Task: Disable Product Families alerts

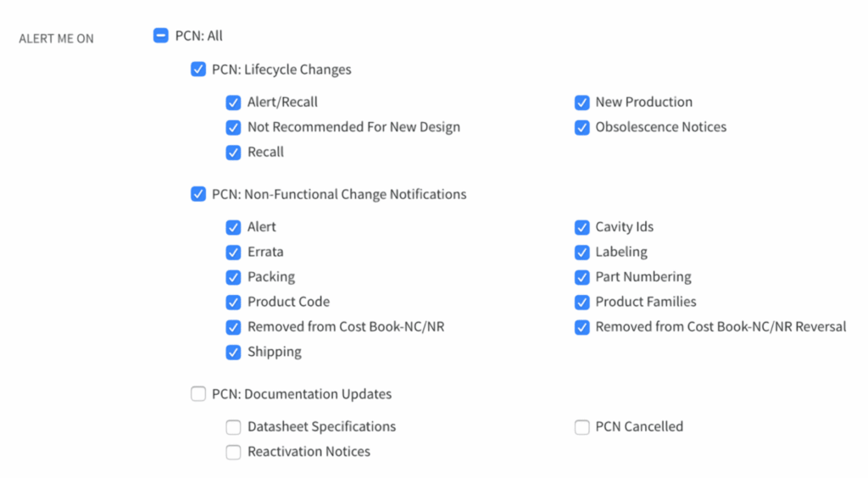Action: [581, 303]
